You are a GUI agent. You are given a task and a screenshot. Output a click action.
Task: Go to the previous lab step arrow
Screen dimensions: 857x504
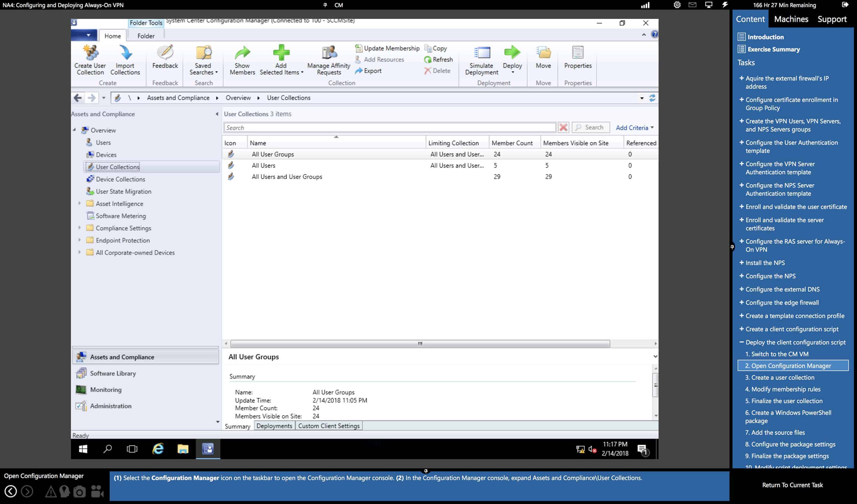click(10, 492)
